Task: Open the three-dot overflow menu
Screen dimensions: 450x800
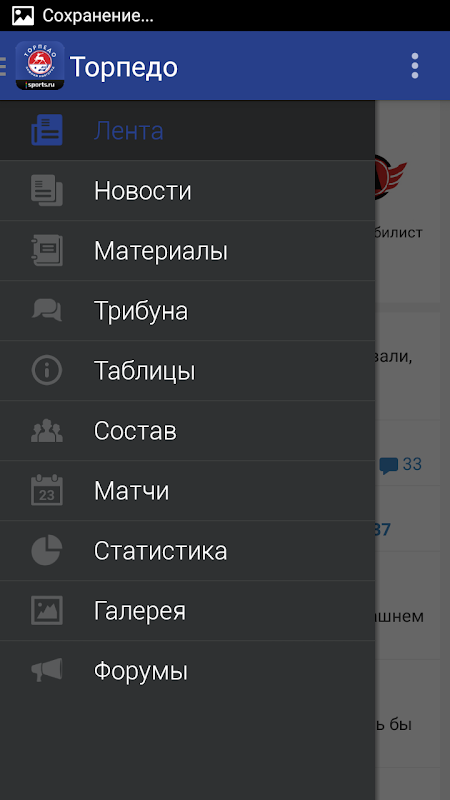Action: point(415,65)
